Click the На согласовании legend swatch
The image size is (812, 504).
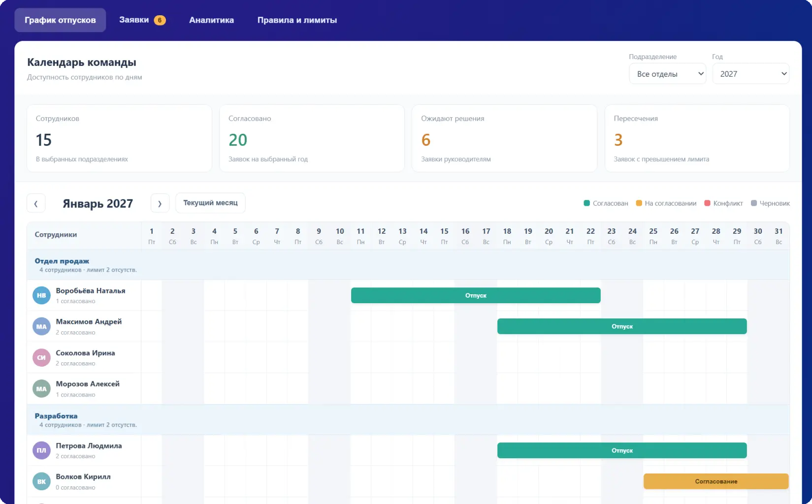click(639, 203)
